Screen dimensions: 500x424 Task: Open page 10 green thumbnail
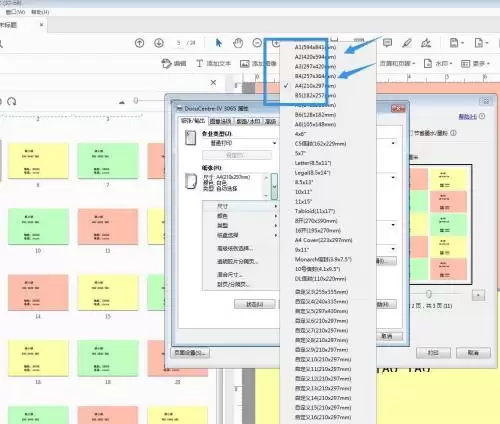point(38,226)
